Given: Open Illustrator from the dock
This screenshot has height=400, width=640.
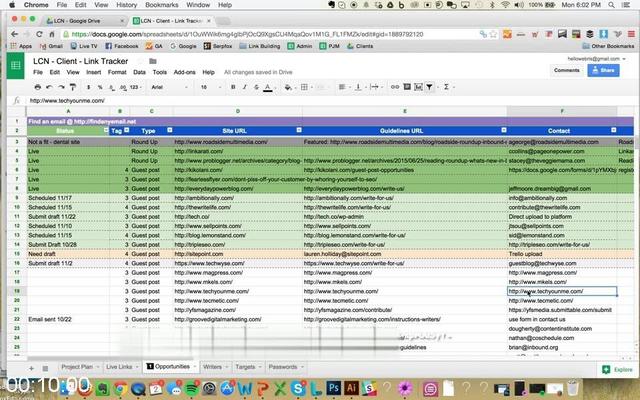Looking at the screenshot, I should coord(351,388).
